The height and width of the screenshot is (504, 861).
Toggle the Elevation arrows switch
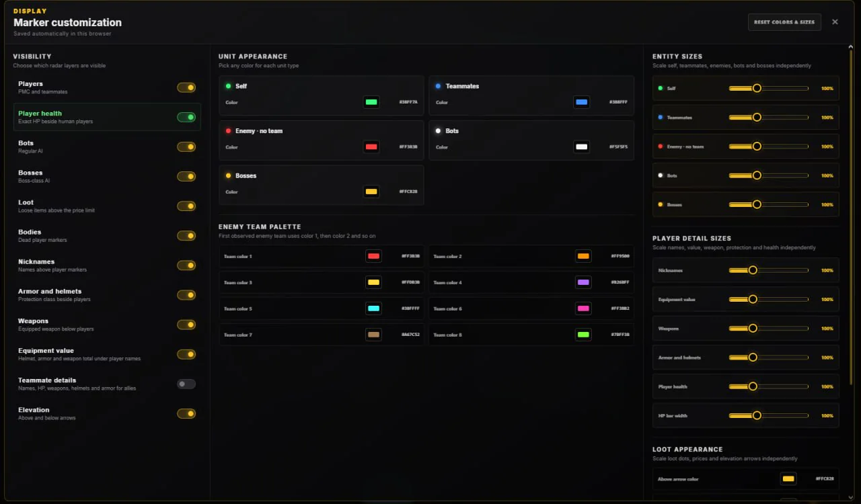186,413
